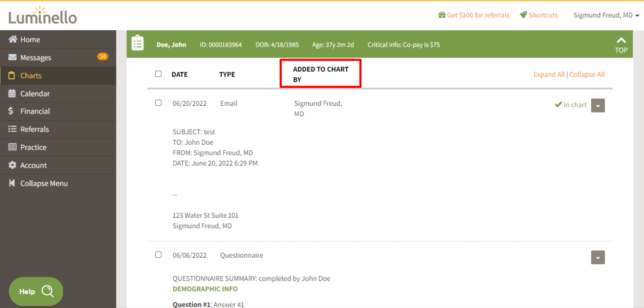Click the Collapse All link
The image size is (644, 308).
click(587, 75)
